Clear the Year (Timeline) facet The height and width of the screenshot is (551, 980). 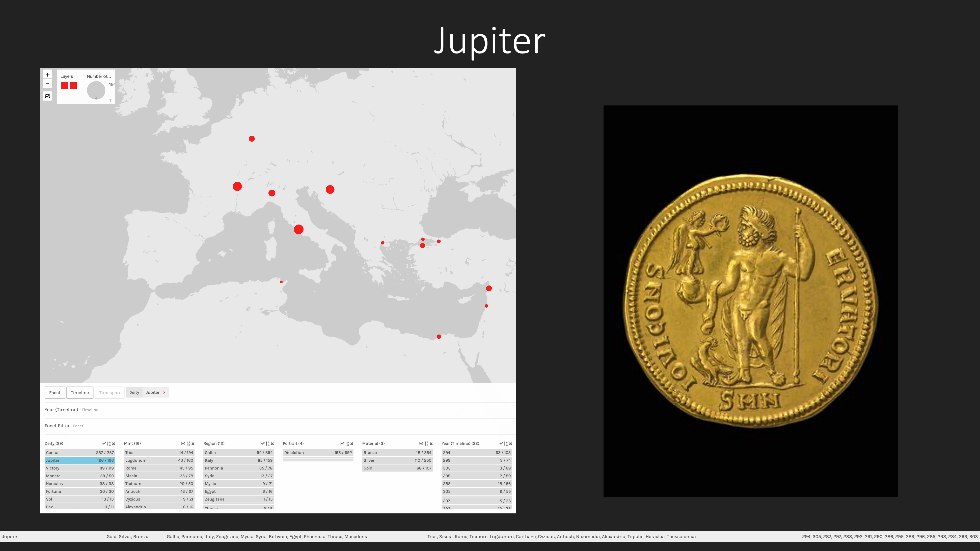(x=510, y=444)
